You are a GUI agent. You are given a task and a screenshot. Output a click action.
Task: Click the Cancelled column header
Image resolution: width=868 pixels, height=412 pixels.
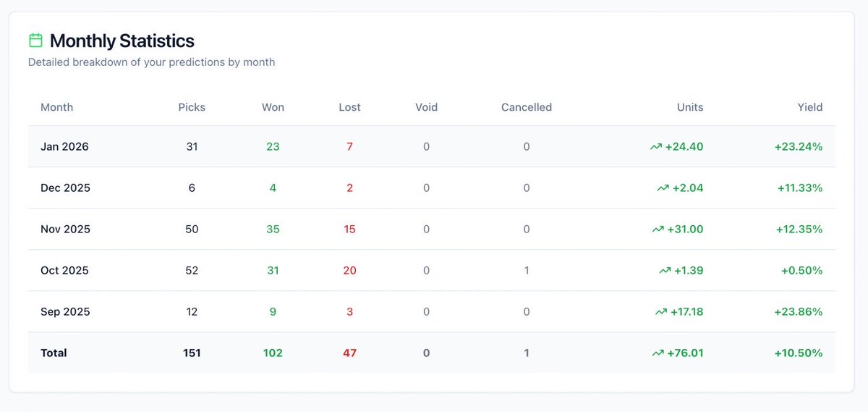click(527, 107)
